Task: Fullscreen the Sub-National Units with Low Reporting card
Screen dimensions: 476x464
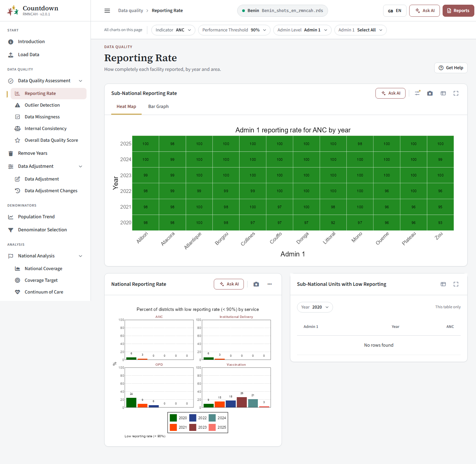Action: click(456, 284)
